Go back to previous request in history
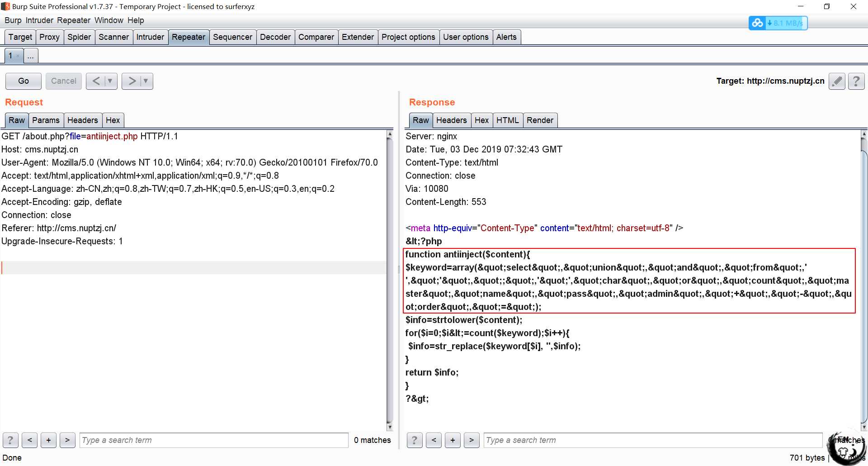The height and width of the screenshot is (466, 868). coord(96,81)
